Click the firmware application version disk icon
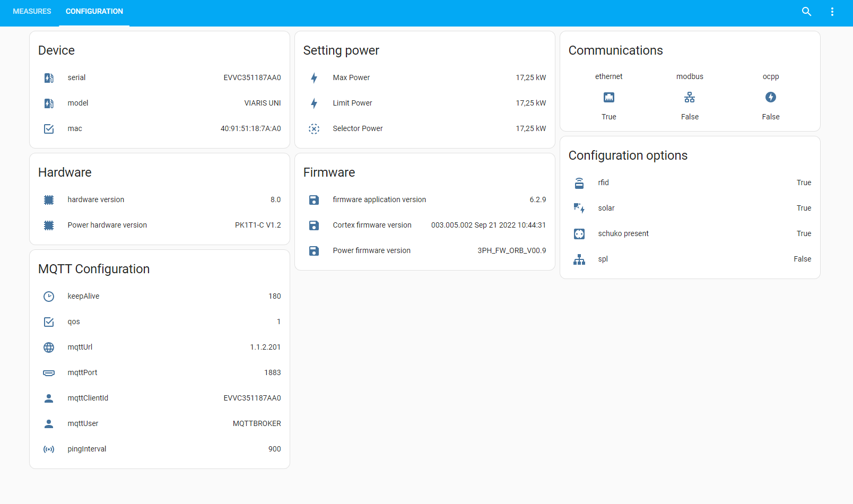853x504 pixels. coord(314,200)
